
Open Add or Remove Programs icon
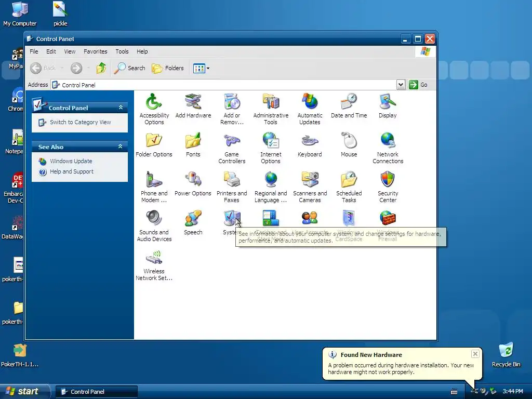(232, 109)
